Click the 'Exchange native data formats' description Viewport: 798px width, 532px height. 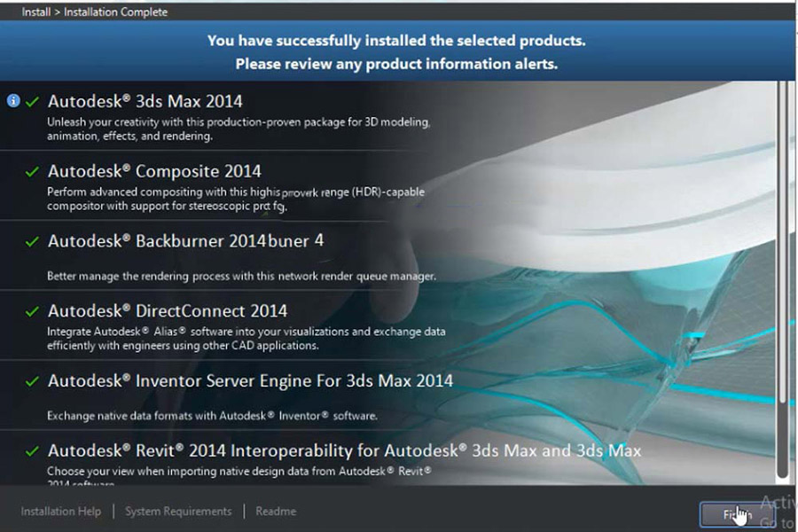[x=212, y=416]
